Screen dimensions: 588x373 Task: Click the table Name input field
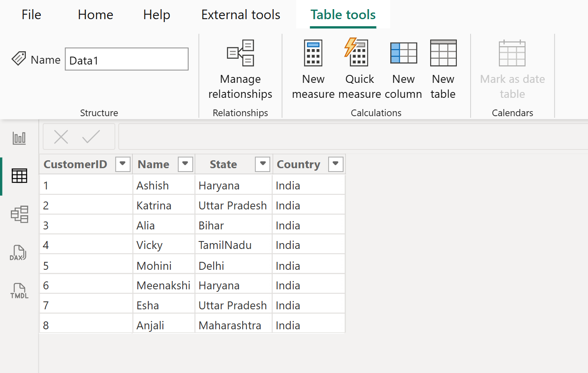(126, 59)
